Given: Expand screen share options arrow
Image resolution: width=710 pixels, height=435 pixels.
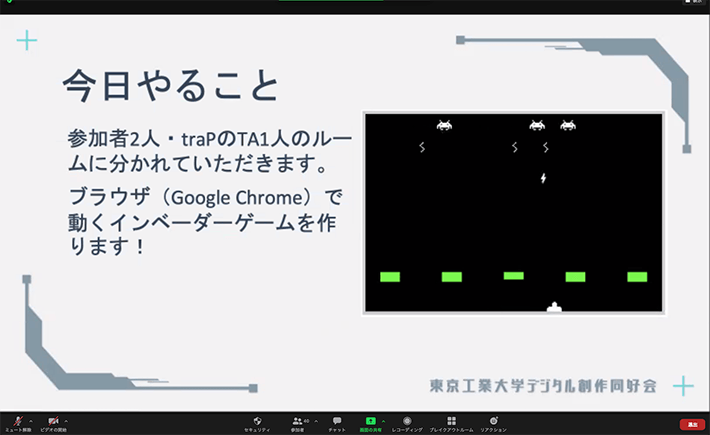Looking at the screenshot, I should click(384, 419).
